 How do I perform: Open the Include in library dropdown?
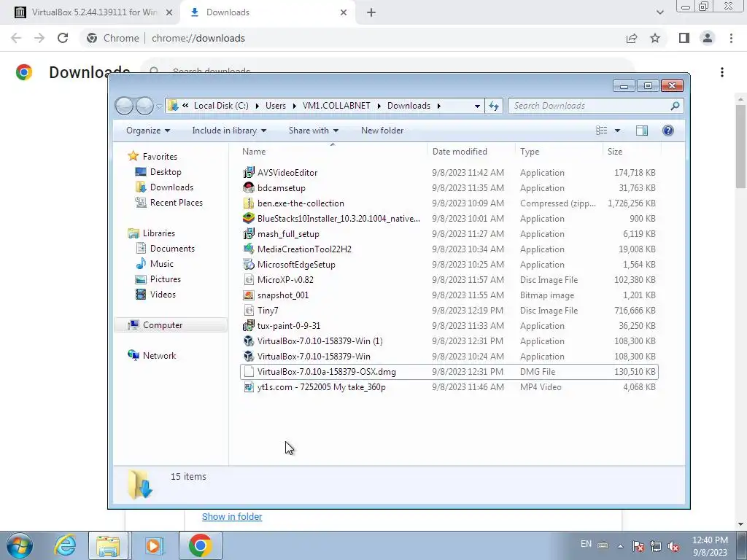(229, 131)
